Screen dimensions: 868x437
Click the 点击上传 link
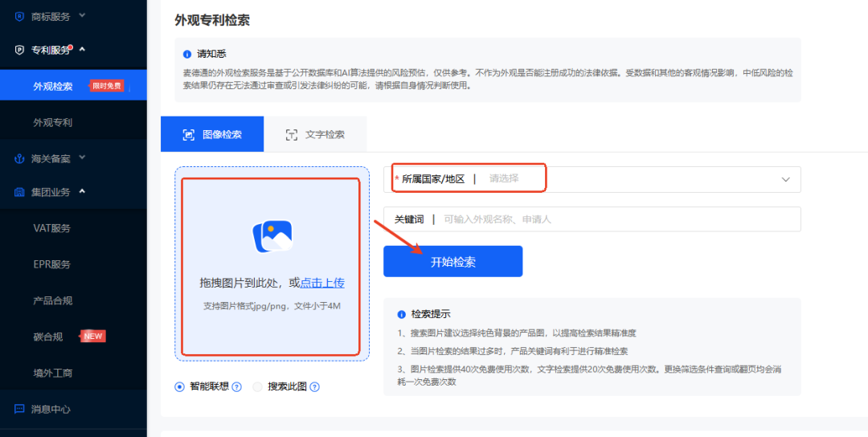click(322, 284)
